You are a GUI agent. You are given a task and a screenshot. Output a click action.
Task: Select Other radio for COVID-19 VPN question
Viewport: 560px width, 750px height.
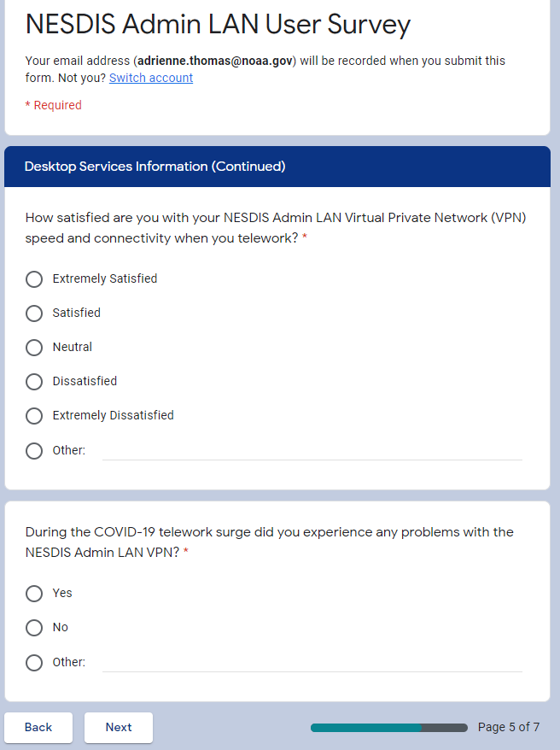34,662
